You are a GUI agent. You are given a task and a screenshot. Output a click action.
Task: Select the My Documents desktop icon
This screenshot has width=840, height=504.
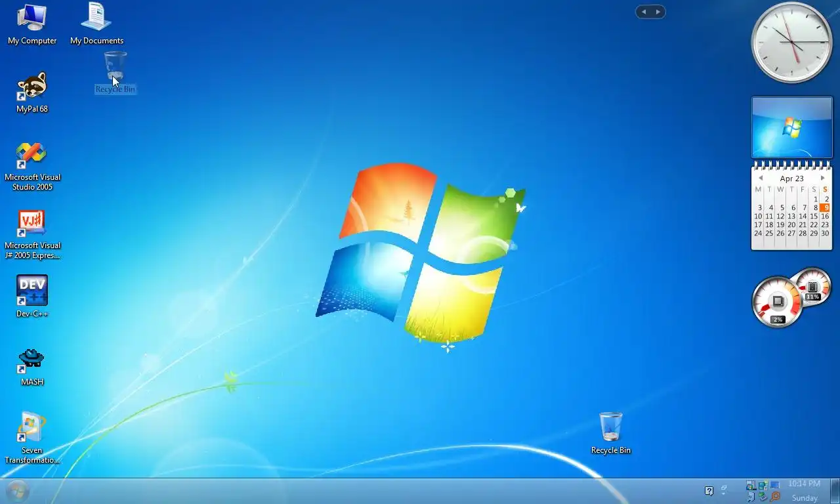click(x=96, y=24)
